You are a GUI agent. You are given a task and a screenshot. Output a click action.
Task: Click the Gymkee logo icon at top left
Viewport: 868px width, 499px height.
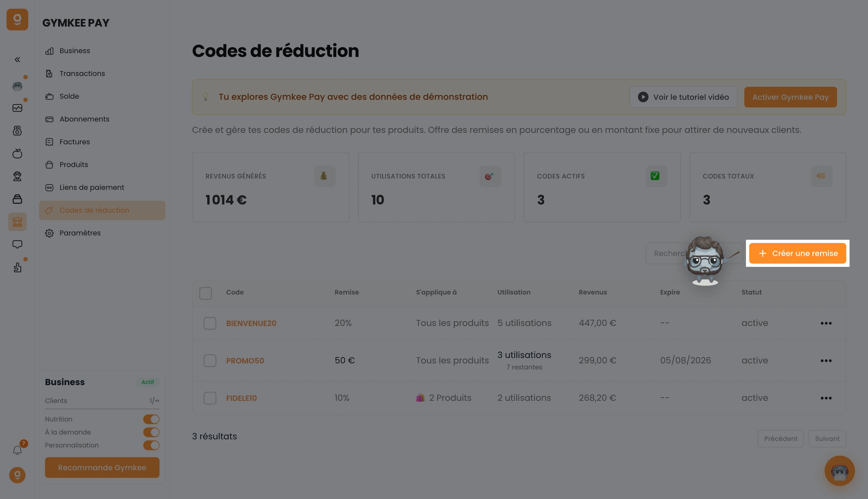(17, 19)
